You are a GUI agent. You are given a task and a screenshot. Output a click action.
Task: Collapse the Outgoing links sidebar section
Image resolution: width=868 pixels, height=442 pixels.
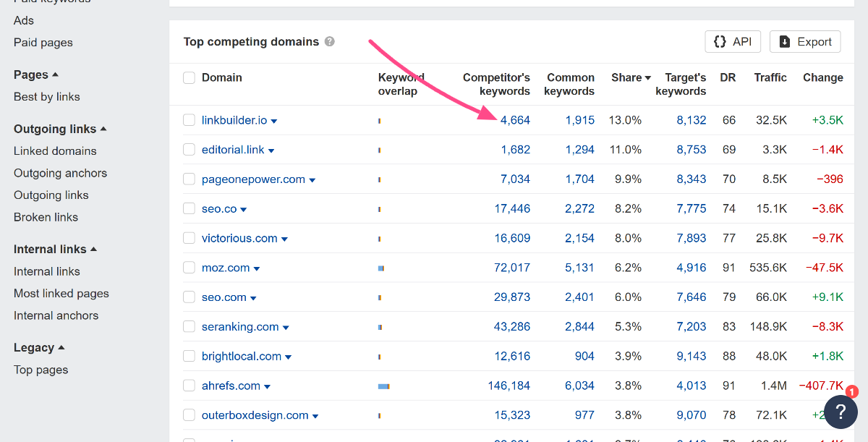pos(60,129)
